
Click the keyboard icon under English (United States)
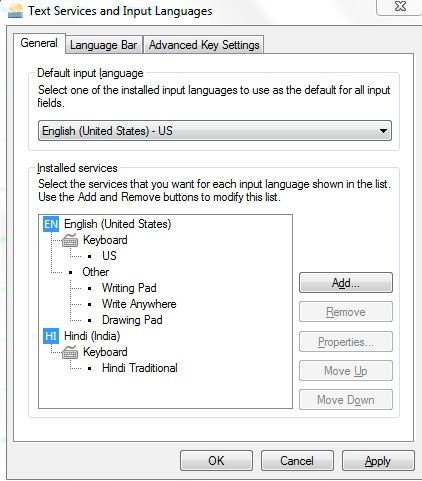(70, 240)
